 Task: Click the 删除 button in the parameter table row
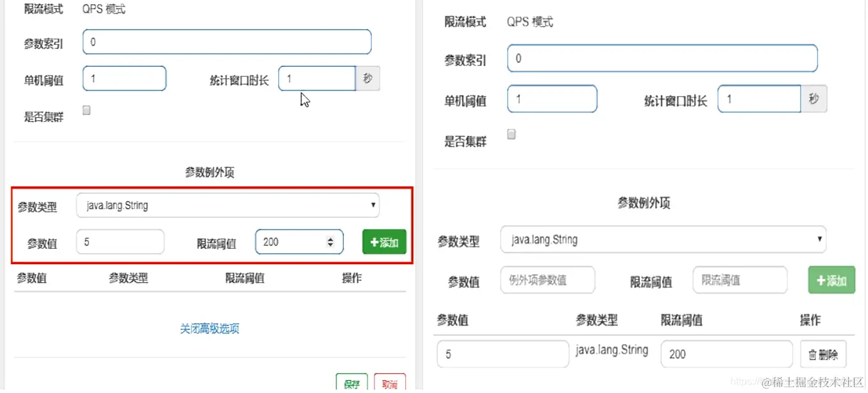coord(823,354)
